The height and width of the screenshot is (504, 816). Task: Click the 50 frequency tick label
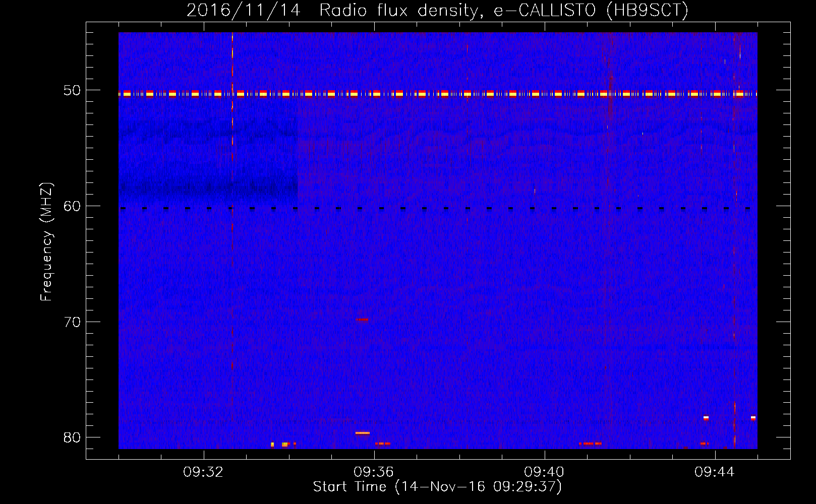72,91
